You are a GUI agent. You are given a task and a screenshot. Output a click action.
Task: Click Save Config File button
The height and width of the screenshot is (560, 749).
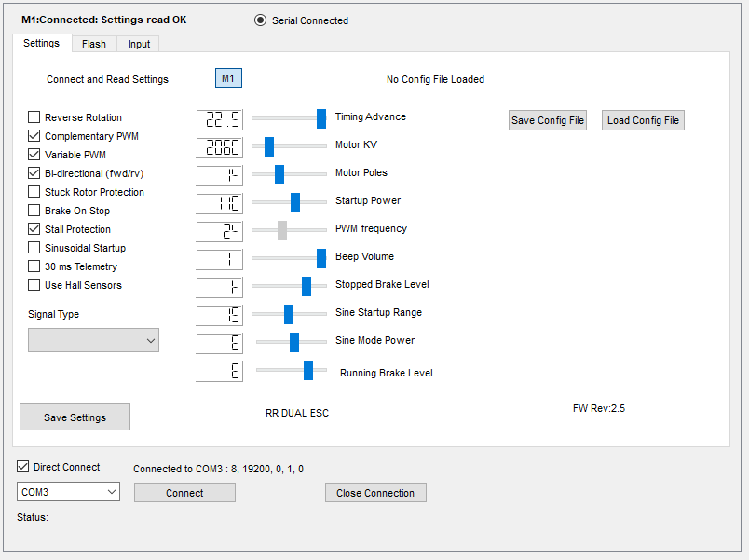(x=548, y=120)
